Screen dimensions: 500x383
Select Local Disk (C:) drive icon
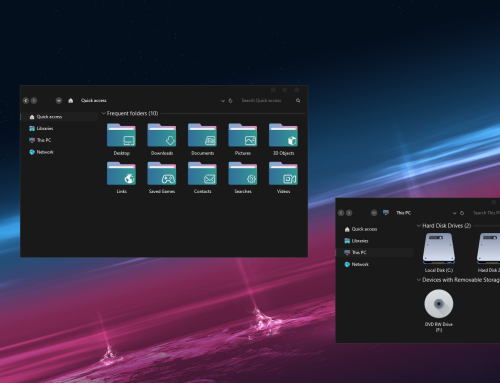tap(439, 249)
